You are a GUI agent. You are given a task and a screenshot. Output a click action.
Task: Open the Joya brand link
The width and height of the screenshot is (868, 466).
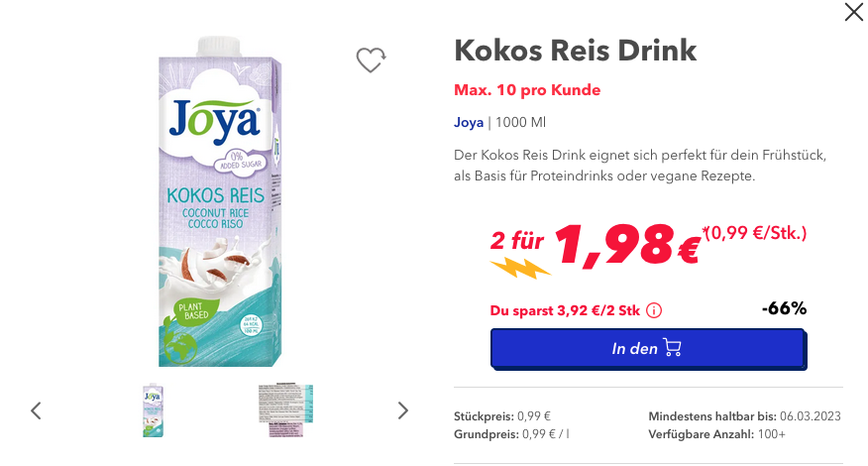469,123
